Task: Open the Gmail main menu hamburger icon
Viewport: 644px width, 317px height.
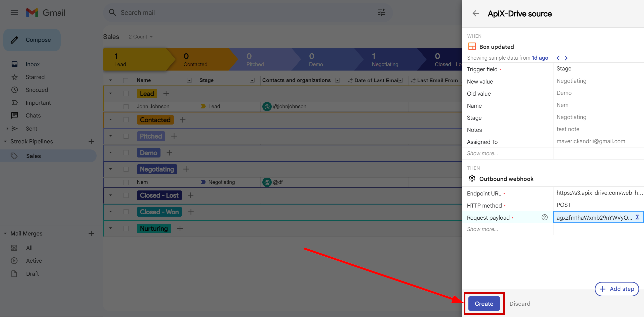Action: (14, 13)
